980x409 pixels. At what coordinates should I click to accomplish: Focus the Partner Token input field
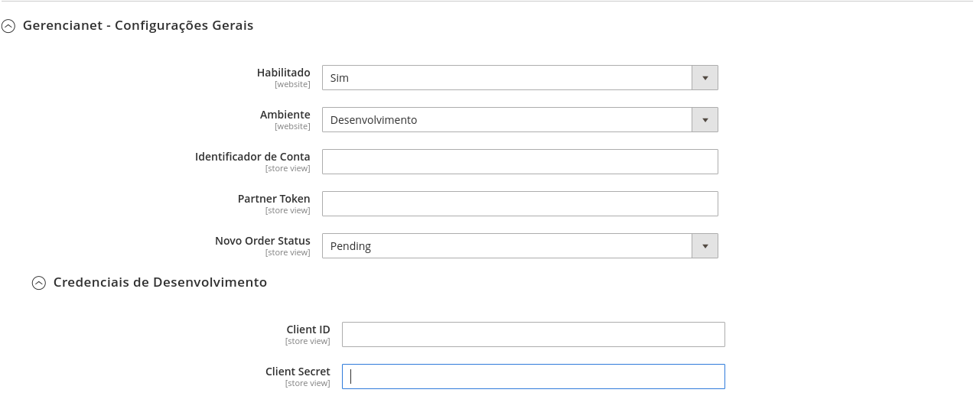(520, 204)
